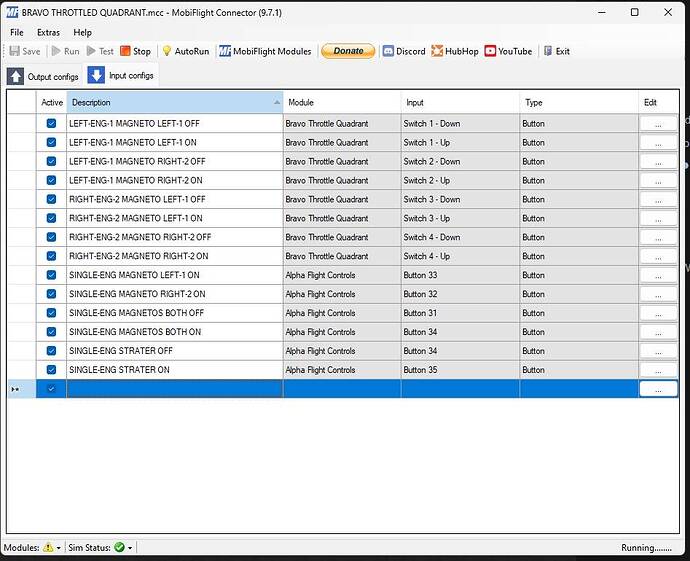Open Edit button for RIGHT-ENG-2 MAGNETO LEFT-1 ON
The height and width of the screenshot is (561, 690).
pyautogui.click(x=658, y=219)
